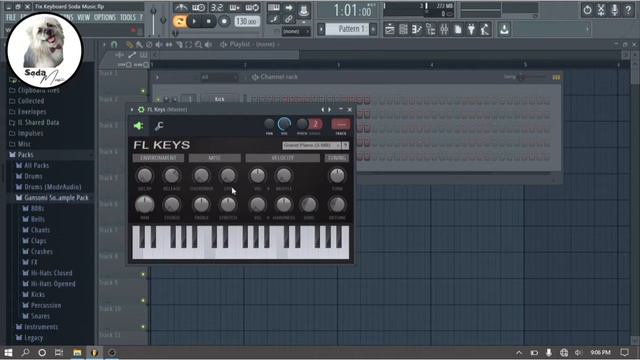Click the link/multilink controllers icon
Viewport: 640px width, 360px height.
click(x=289, y=19)
